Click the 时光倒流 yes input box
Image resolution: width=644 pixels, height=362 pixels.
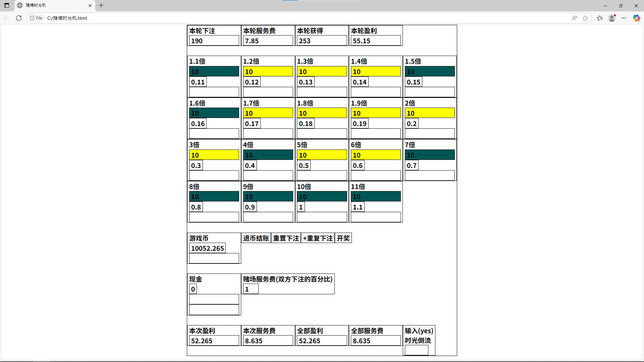[x=416, y=350]
